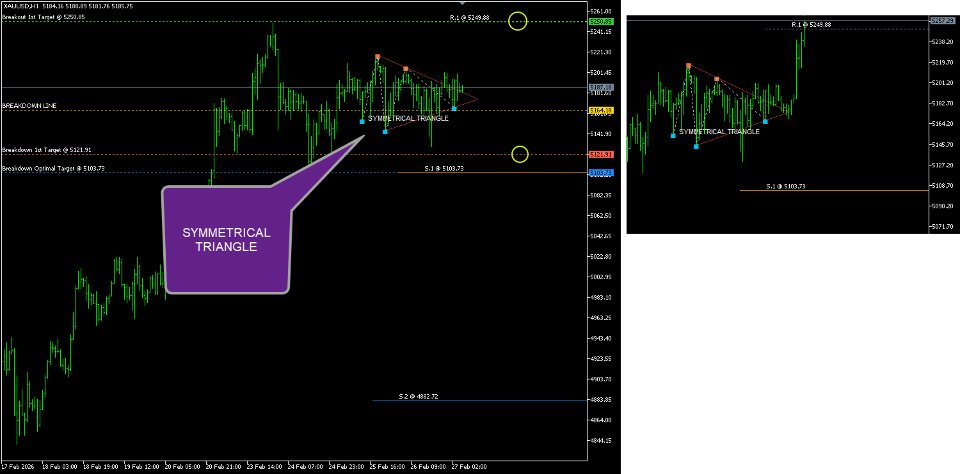Select the 'Breakdown 1st Target @ 5121.91' label

47,149
